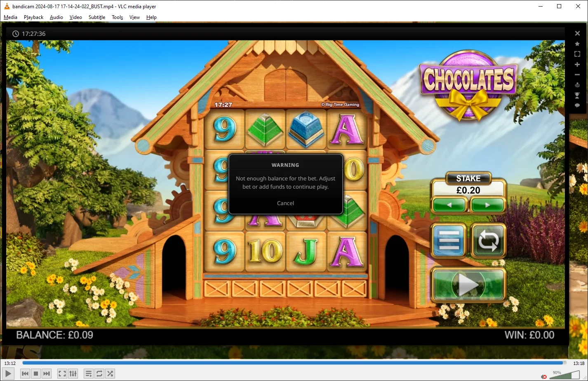
Task: Click Cancel in the warning dialog
Action: [x=285, y=203]
